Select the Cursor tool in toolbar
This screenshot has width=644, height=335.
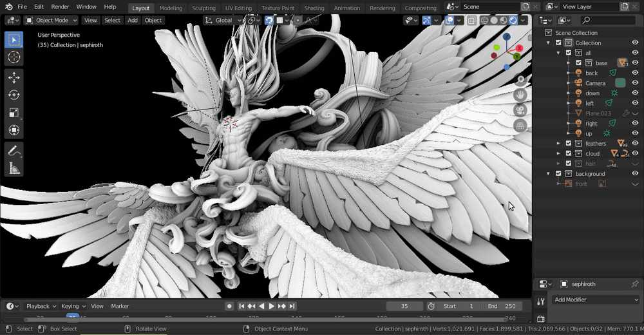coord(14,57)
